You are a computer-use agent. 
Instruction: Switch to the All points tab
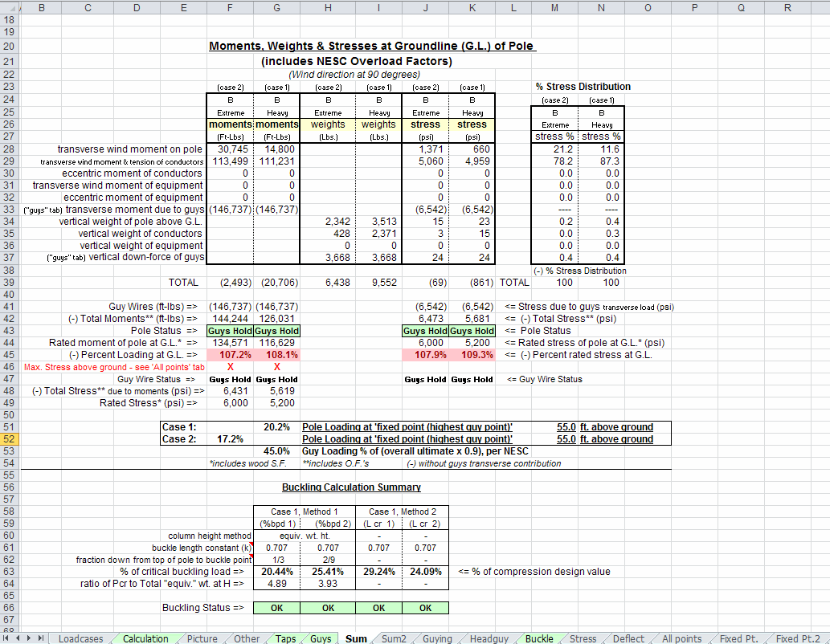(681, 638)
